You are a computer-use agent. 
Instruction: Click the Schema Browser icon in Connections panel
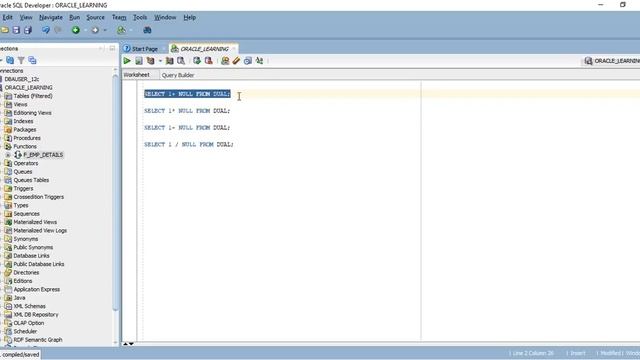(32, 60)
